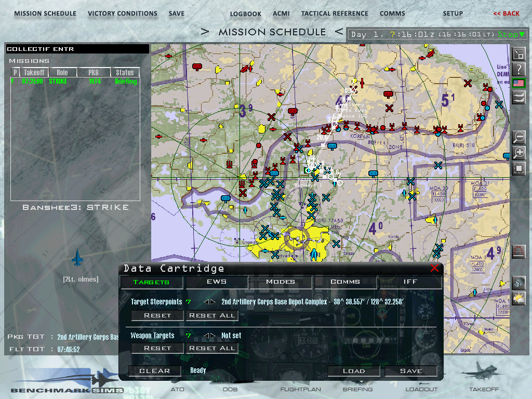Screen dimensions: 532x399
Task: Click the pilot name [2Lt. olmes]
Action: tap(81, 279)
